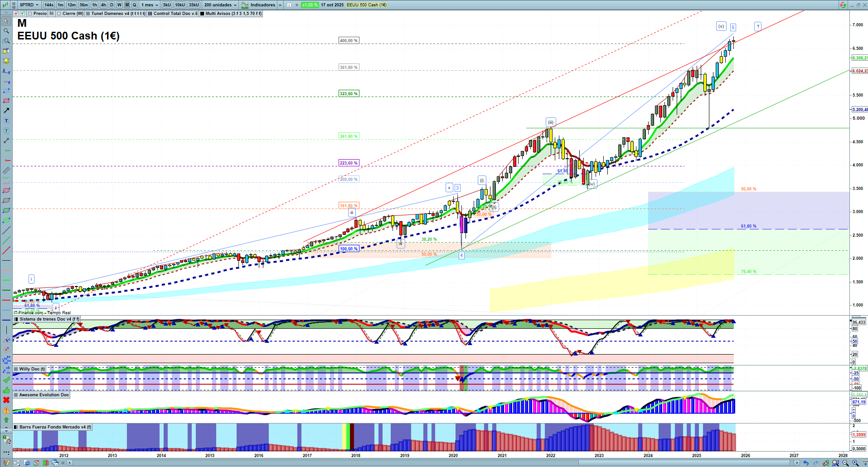Open the SPTRD symbol dropdown
The image size is (868, 467).
coord(29,5)
